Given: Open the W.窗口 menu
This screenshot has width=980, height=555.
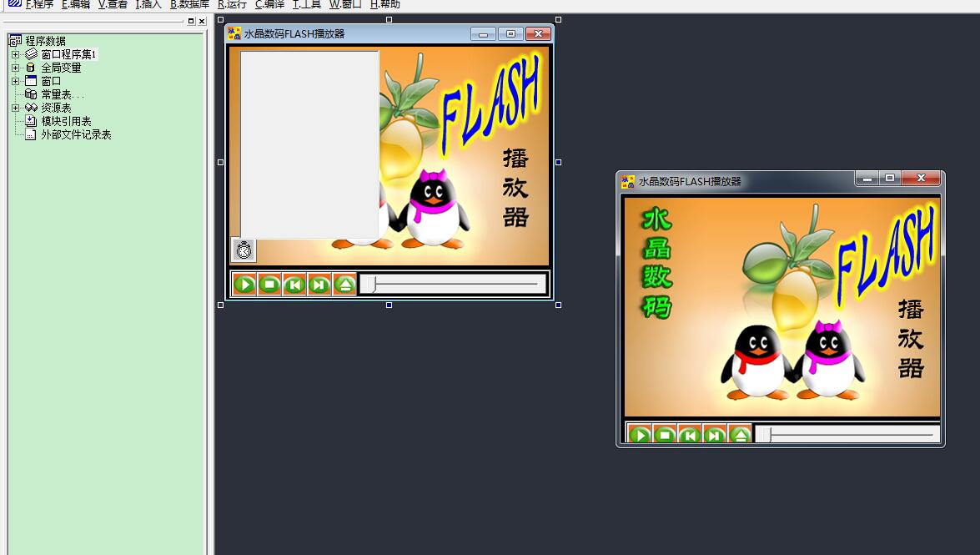Looking at the screenshot, I should click(345, 4).
